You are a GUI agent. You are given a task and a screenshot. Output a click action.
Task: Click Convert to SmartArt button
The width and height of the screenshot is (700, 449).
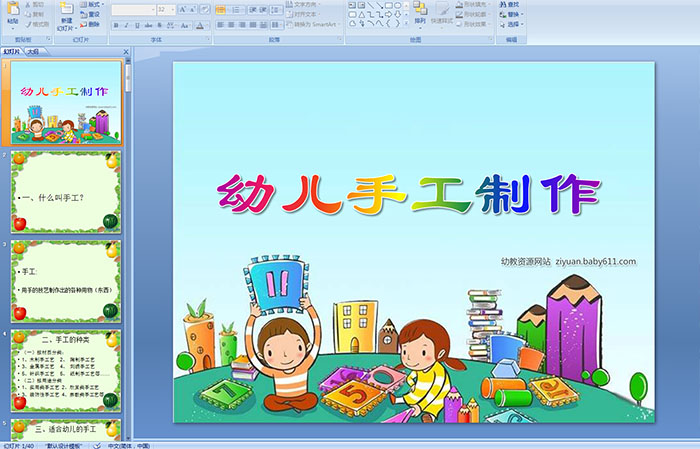[x=313, y=24]
